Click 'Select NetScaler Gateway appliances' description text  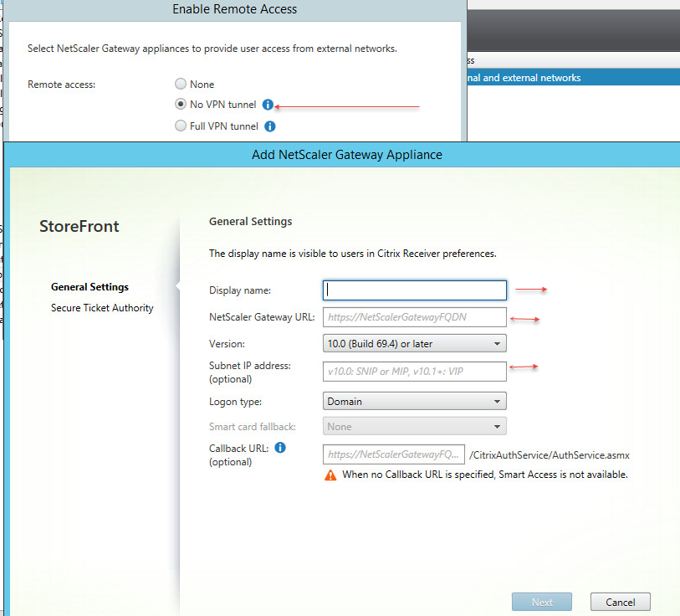(212, 49)
